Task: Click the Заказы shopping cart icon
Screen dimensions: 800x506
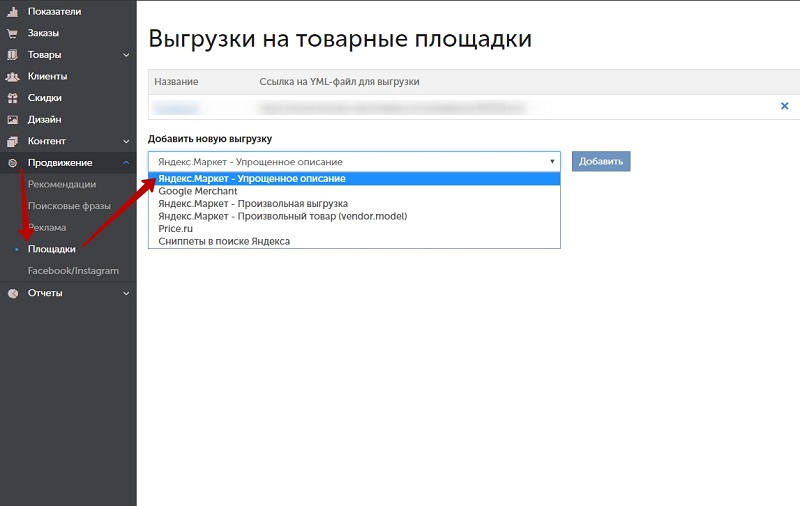Action: [13, 33]
